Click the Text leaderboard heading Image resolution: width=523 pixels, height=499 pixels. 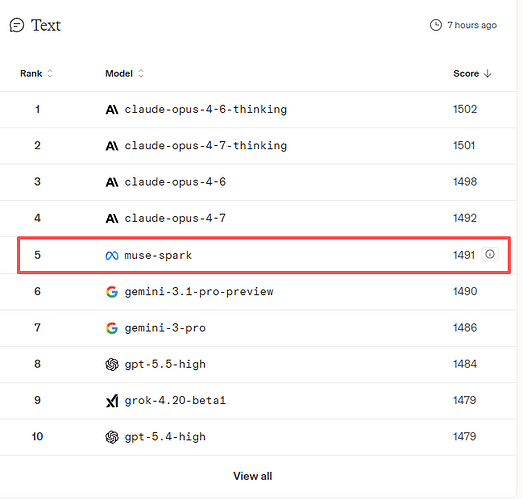46,25
